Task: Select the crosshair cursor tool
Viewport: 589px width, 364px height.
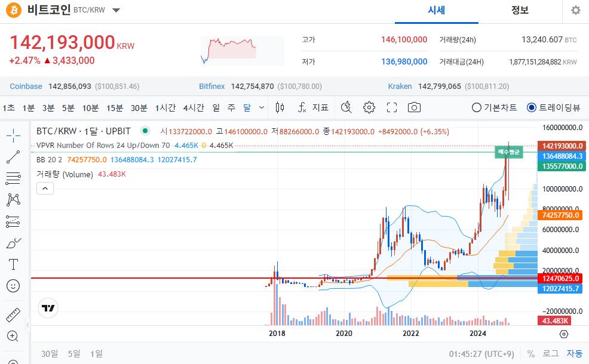Action: point(13,135)
